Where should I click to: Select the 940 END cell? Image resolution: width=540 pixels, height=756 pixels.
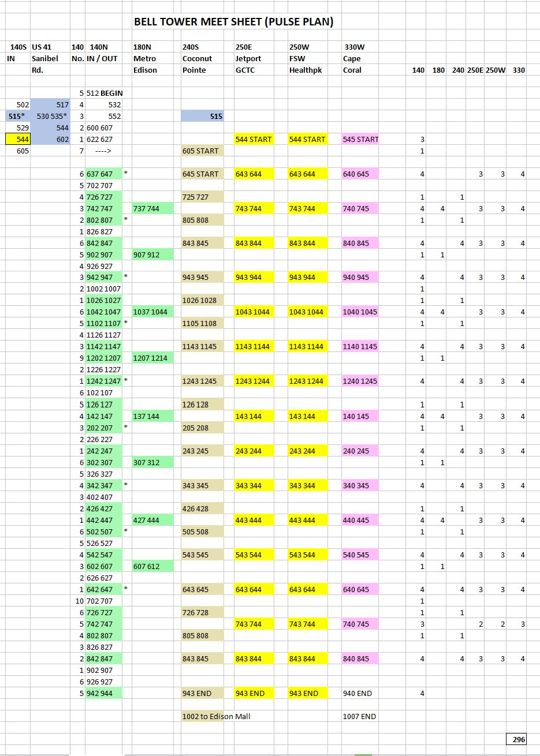click(357, 693)
